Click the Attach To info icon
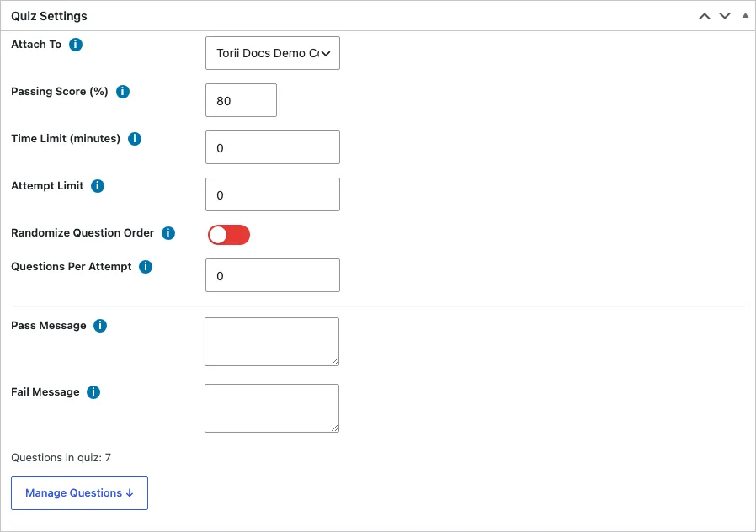756x532 pixels. [76, 45]
